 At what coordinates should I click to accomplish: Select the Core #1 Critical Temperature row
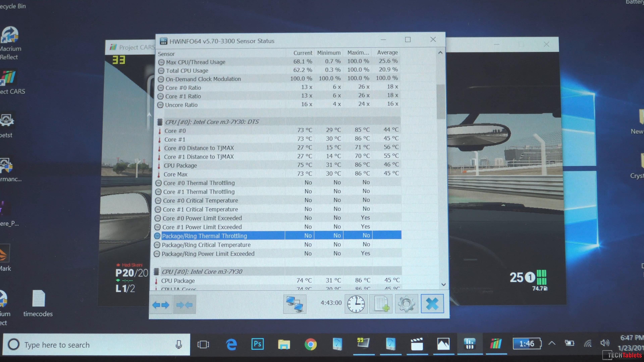click(x=278, y=209)
